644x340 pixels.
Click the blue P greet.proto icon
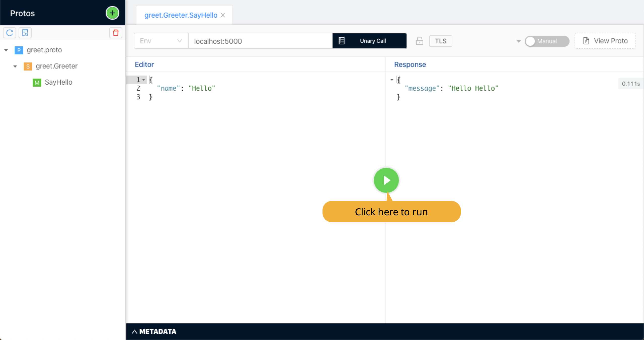point(19,50)
